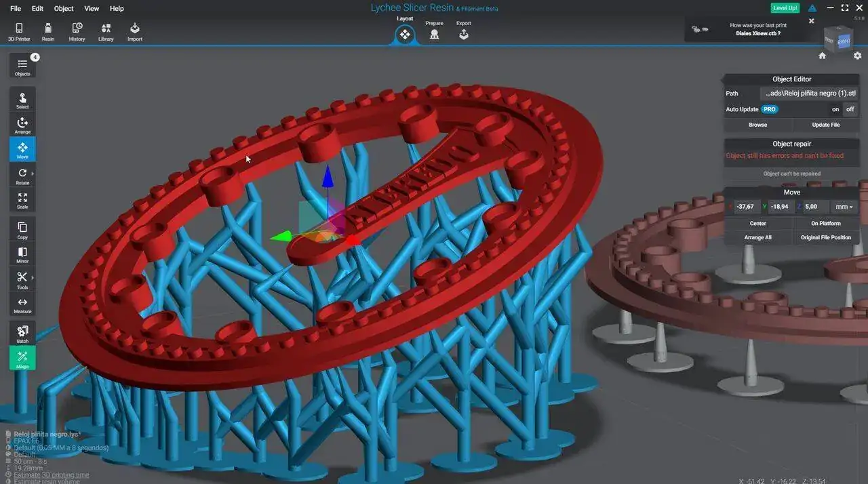The image size is (868, 484).
Task: Expand the Tools submenu arrow
Action: coord(33,277)
